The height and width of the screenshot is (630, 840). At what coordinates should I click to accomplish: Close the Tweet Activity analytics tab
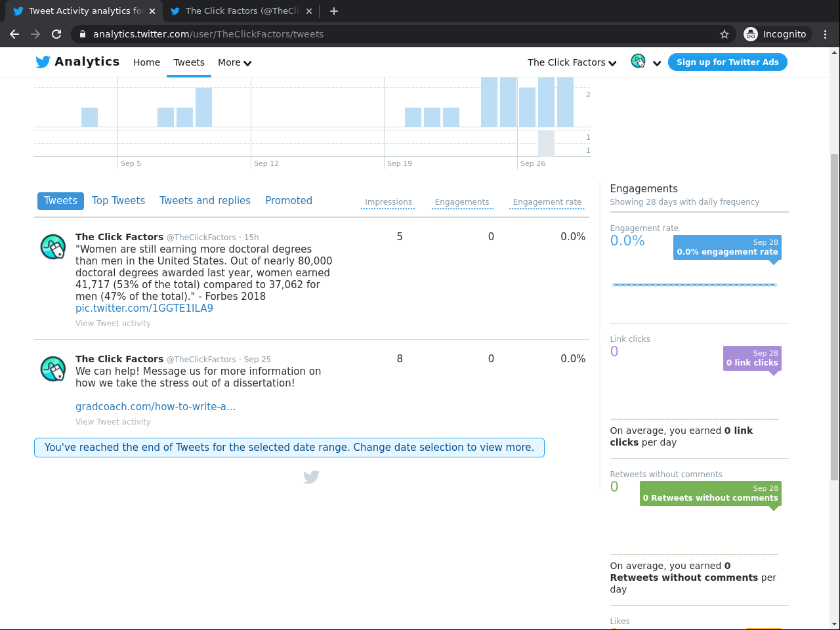point(152,11)
